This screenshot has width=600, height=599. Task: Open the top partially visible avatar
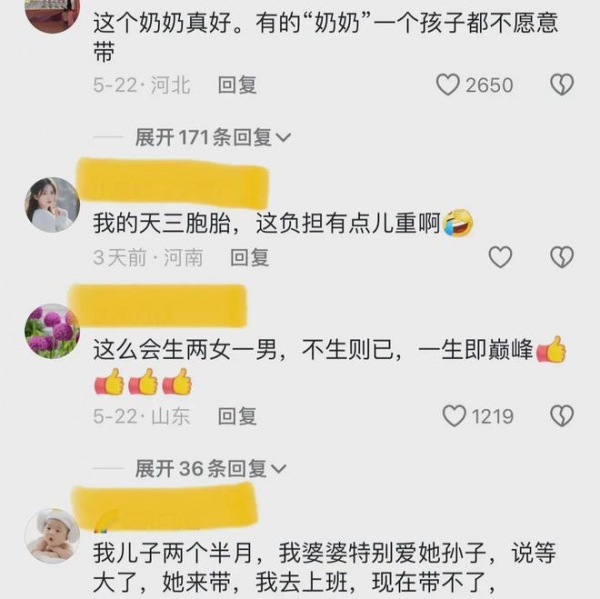pos(52,15)
